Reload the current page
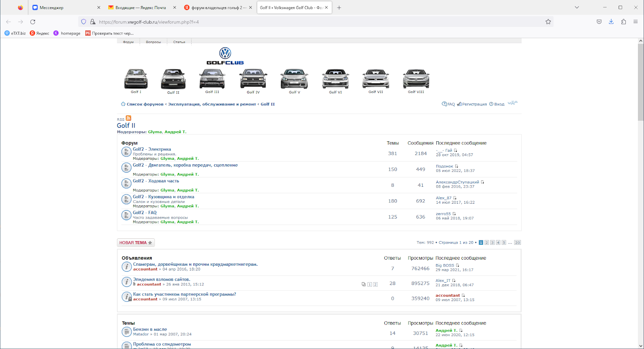The image size is (644, 349). coord(33,22)
